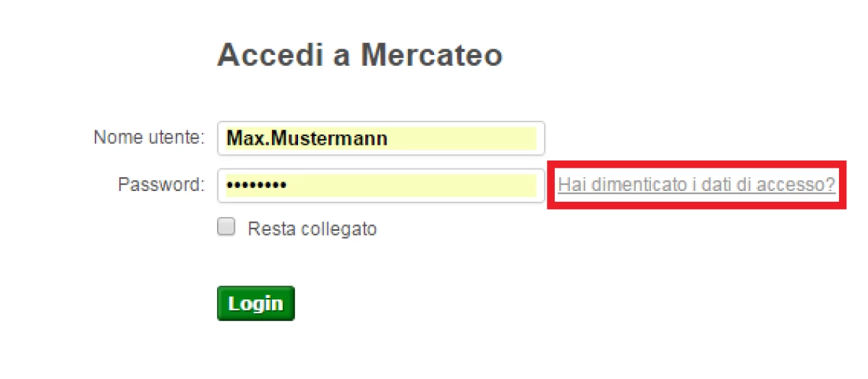Submit the form with Login
This screenshot has height=379, width=868.
point(255,303)
